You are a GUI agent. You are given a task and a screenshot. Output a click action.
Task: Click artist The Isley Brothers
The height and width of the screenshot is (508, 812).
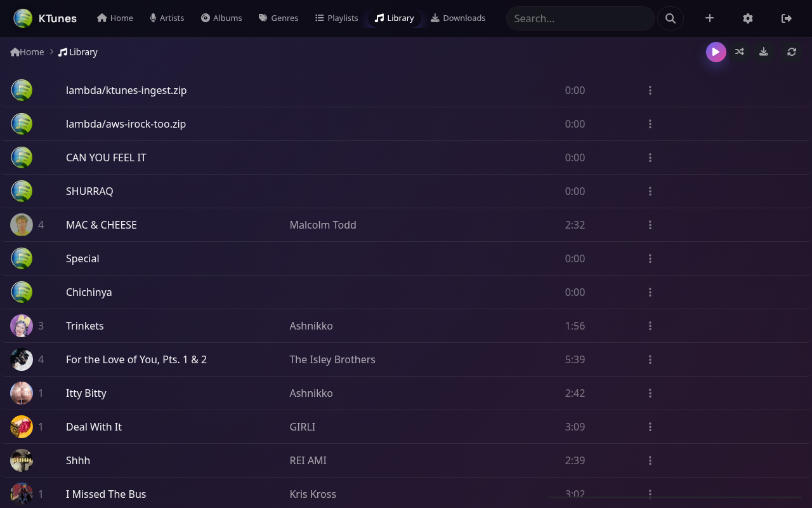point(332,359)
